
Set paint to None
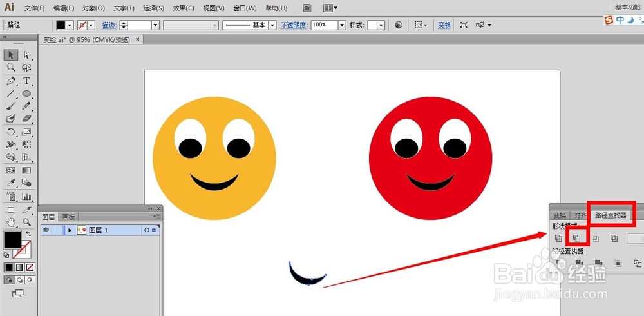point(30,268)
